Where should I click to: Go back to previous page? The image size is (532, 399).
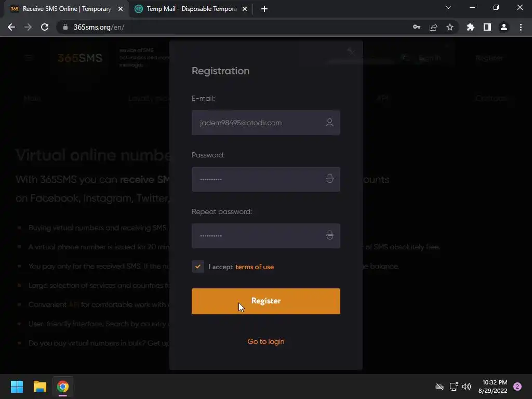[11, 27]
